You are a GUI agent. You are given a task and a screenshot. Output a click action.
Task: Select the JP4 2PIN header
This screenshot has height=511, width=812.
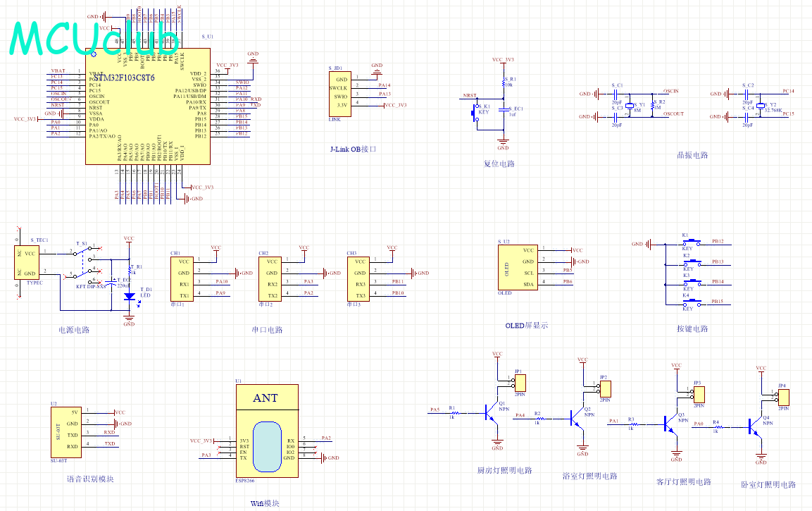(x=784, y=398)
